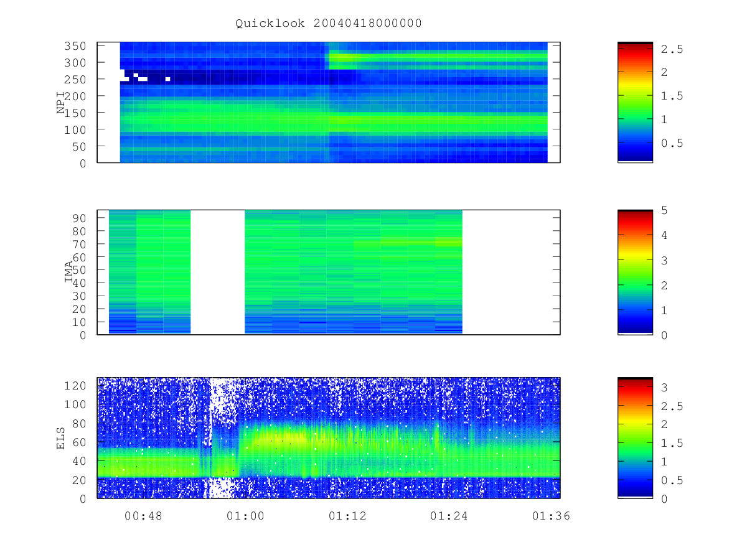
Task: Click the 0.5 label on NPI colorbar
Action: click(x=672, y=143)
